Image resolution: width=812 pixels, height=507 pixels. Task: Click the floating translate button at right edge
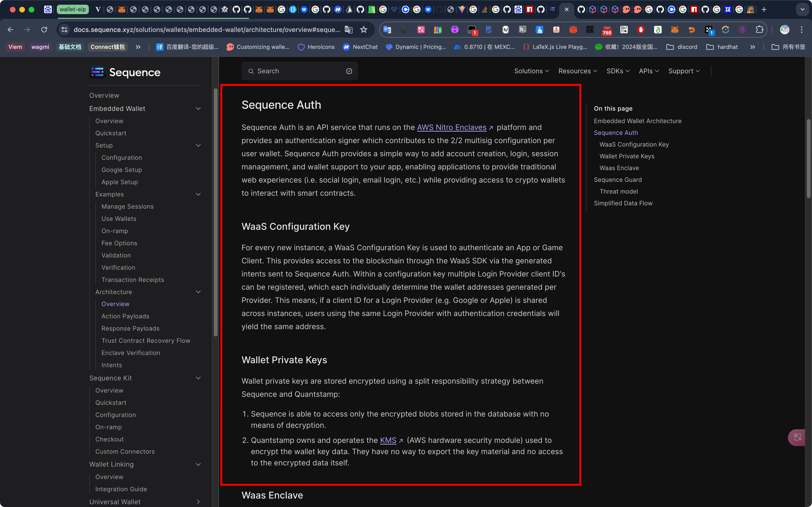[x=797, y=437]
